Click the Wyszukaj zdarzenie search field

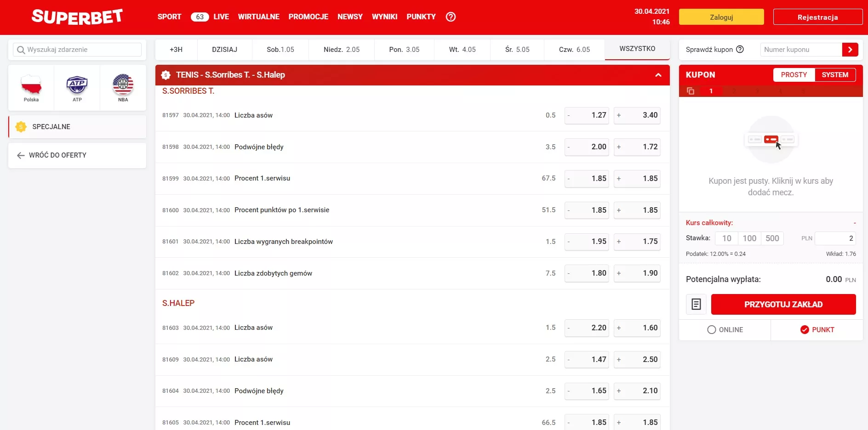click(x=77, y=50)
